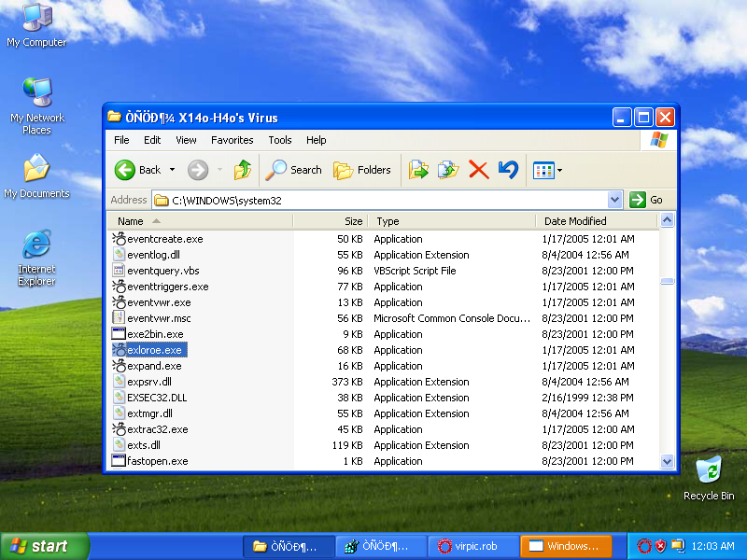Screen dimensions: 747x560
Task: Switch to the orange Windows... taskbar button
Action: 566,546
